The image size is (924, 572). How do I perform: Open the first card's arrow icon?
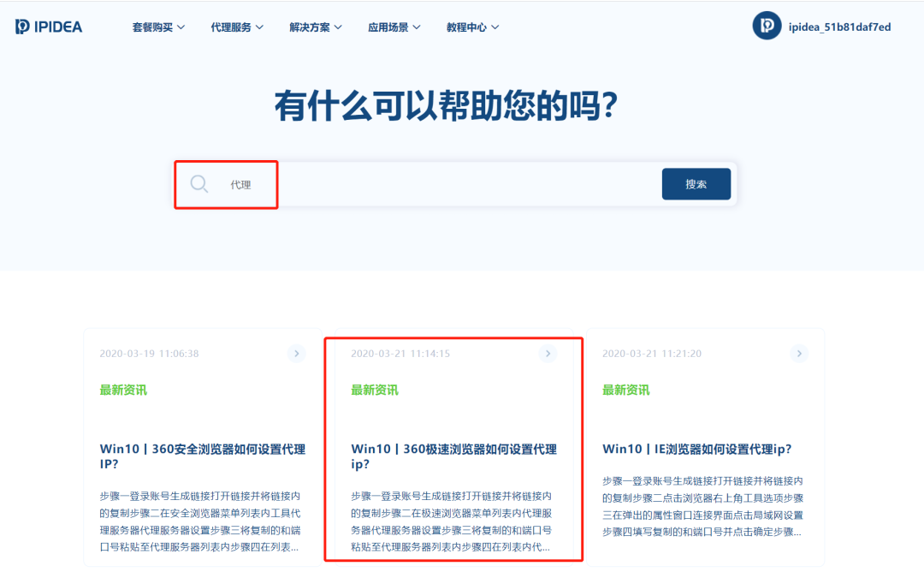[x=296, y=354]
